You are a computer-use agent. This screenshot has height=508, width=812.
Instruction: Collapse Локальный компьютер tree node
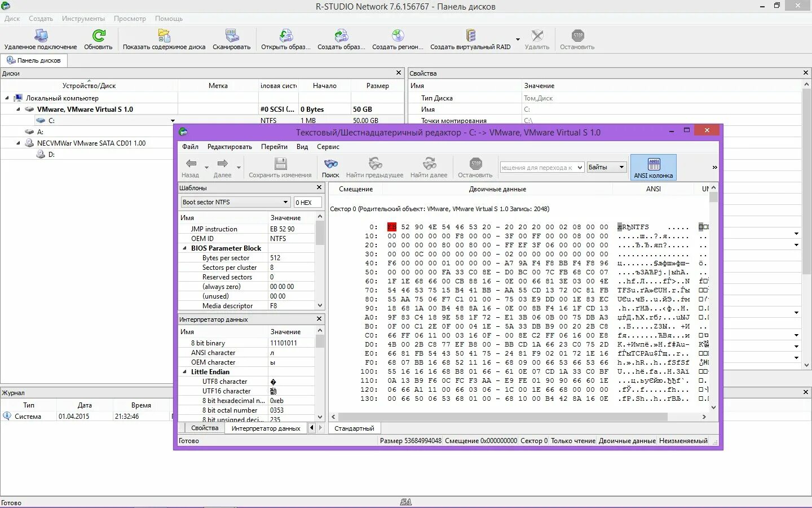[7, 98]
